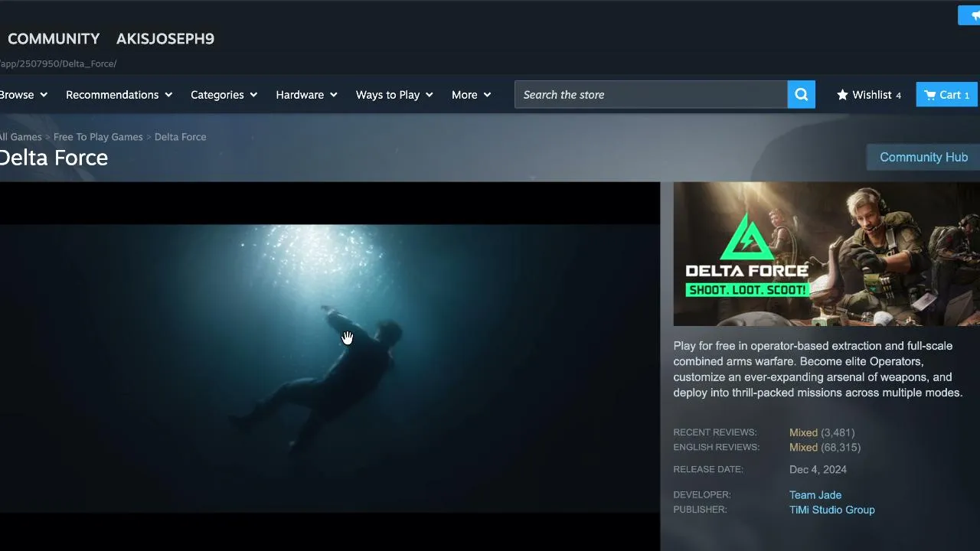This screenshot has height=551, width=980.
Task: Click the magnifier search button
Action: 802,95
